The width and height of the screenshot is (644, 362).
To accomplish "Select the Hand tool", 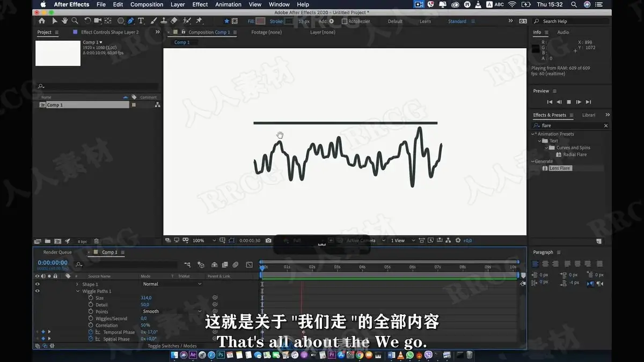I will click(64, 21).
